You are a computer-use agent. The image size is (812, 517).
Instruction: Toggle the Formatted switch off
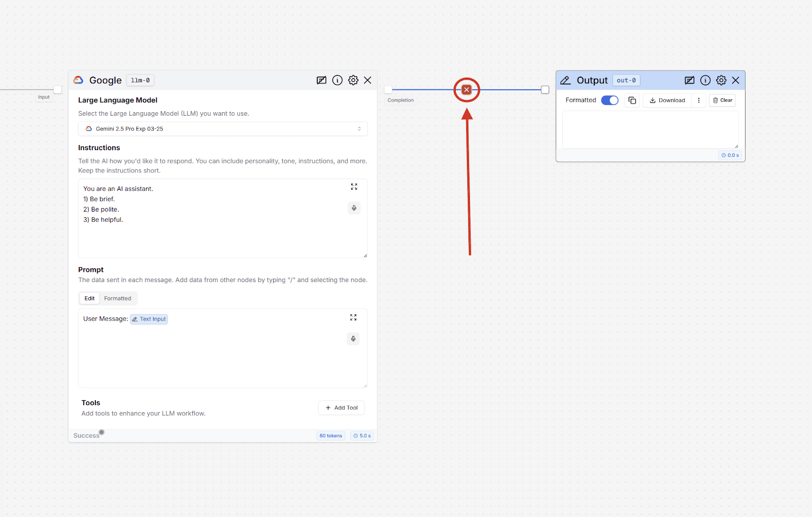coord(610,100)
